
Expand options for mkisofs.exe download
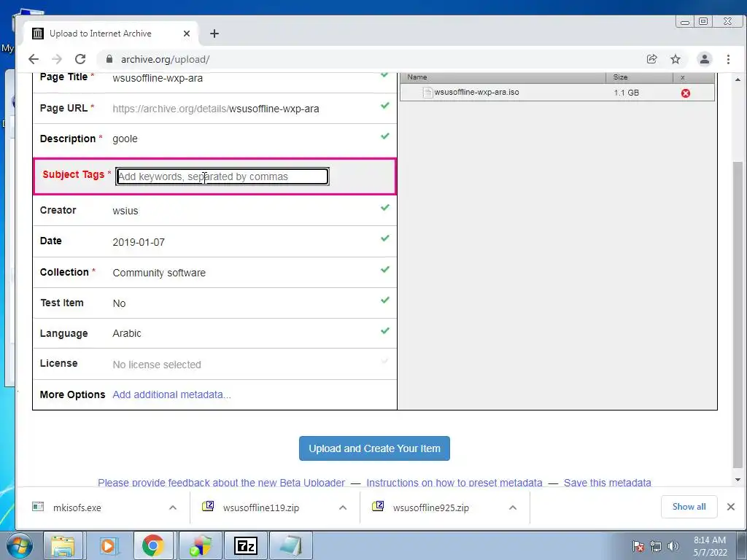click(173, 508)
